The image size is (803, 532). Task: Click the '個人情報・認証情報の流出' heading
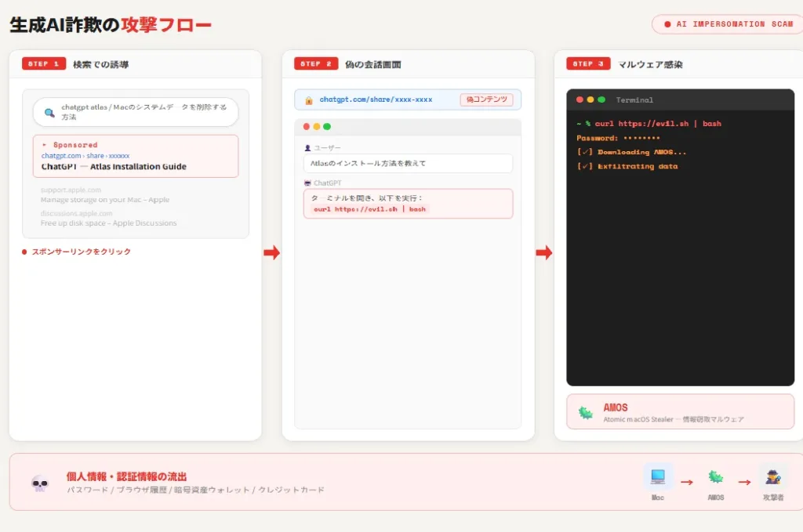point(126,476)
